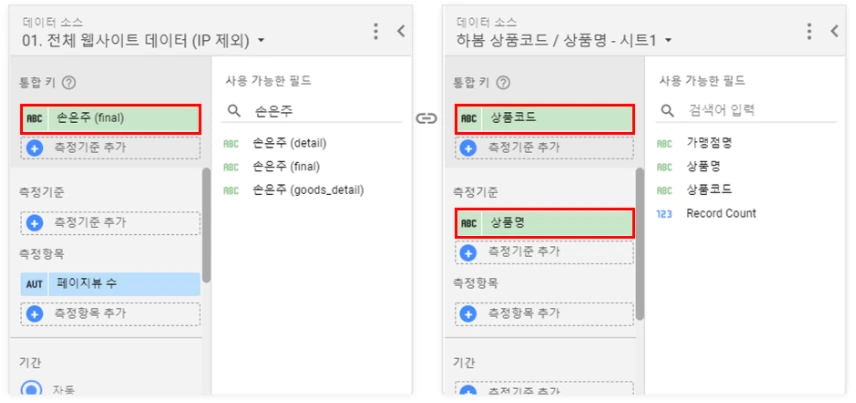Click the help icon next to 통합 키
856x403 pixels.
(69, 84)
